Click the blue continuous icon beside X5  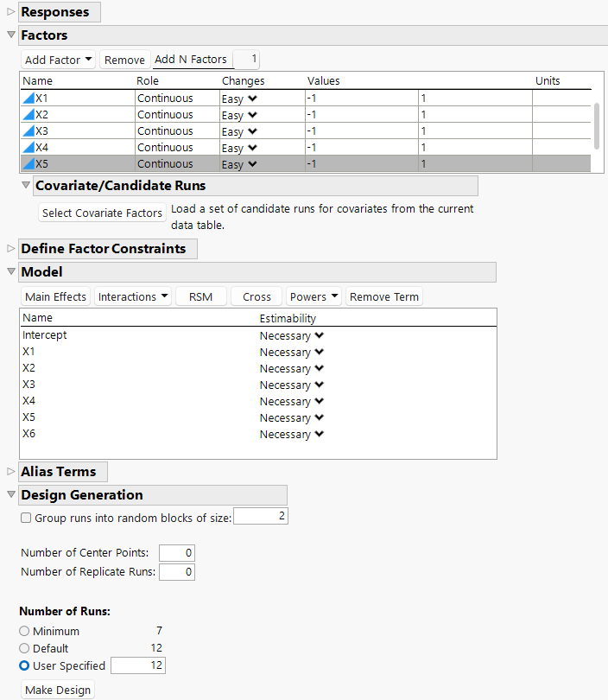(x=28, y=164)
